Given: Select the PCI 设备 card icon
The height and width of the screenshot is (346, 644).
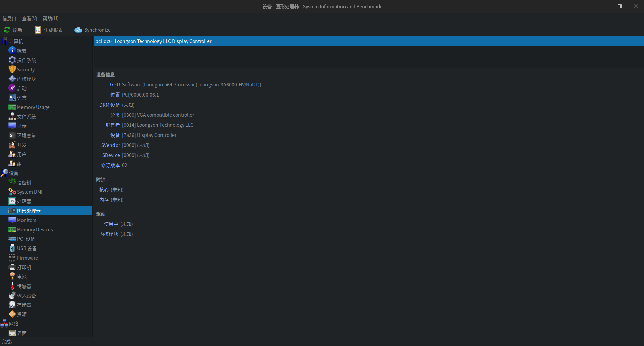Looking at the screenshot, I should tap(12, 239).
